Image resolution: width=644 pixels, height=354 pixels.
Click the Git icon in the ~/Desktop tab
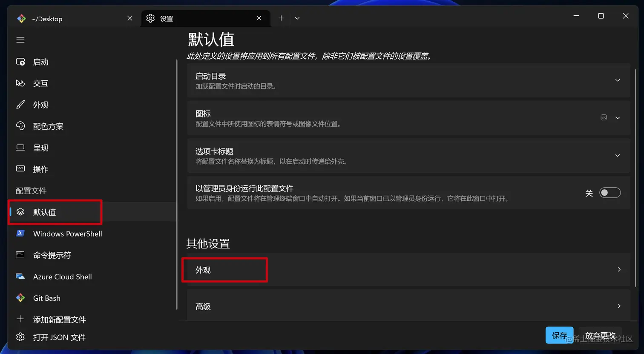pyautogui.click(x=21, y=19)
